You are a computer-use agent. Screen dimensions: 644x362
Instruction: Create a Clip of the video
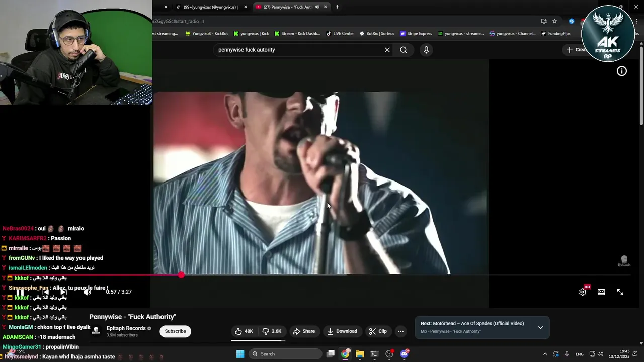click(x=378, y=331)
